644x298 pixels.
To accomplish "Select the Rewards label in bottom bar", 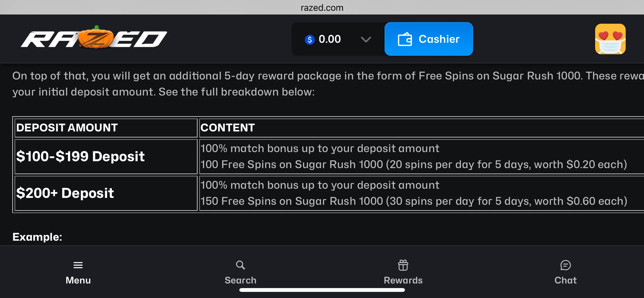I will click(403, 280).
